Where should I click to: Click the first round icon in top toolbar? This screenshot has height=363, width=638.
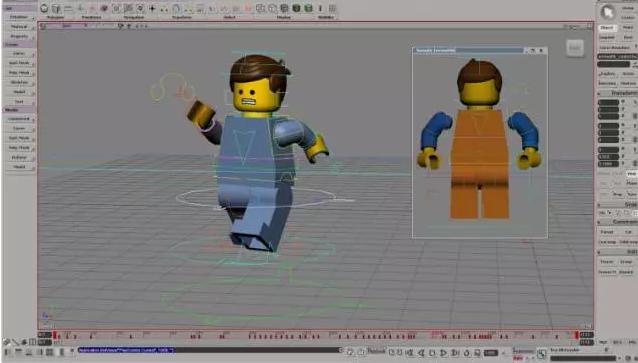(x=44, y=8)
